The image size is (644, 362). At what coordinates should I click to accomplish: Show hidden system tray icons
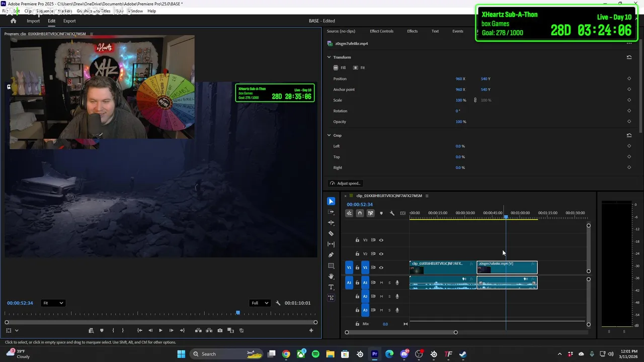[559, 354]
